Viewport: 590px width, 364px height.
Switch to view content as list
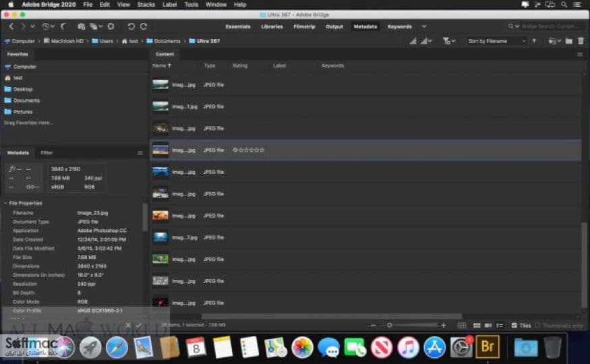coord(500,326)
